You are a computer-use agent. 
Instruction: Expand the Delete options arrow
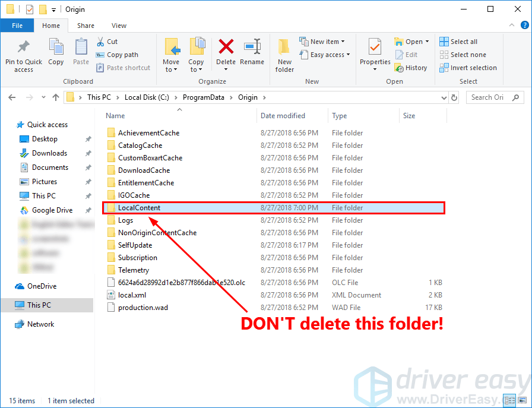[226, 69]
